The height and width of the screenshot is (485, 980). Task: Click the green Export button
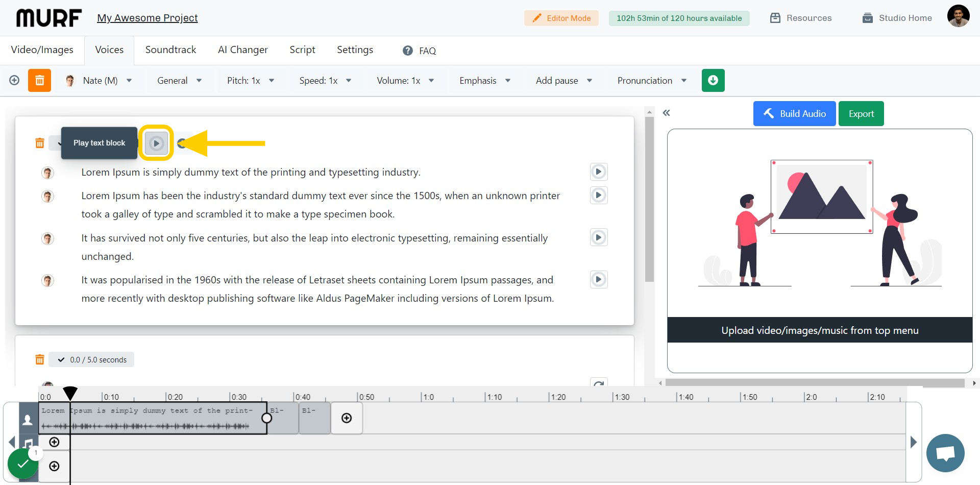(x=861, y=113)
